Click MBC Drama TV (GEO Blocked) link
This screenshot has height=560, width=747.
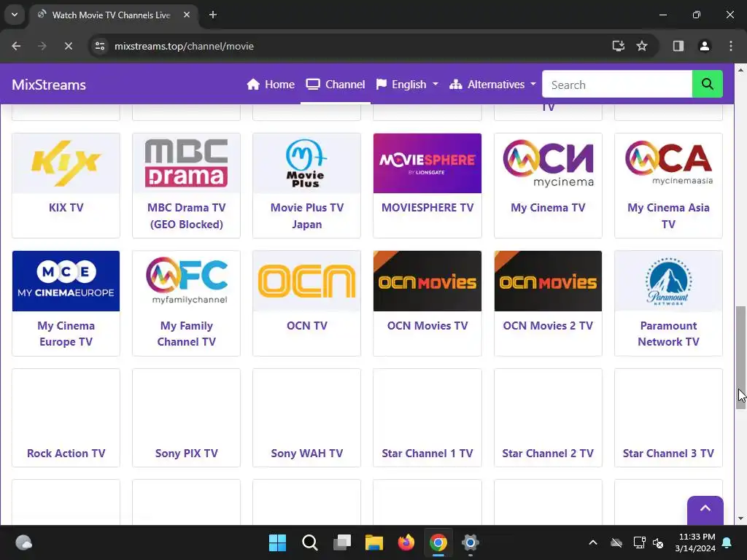(x=186, y=216)
